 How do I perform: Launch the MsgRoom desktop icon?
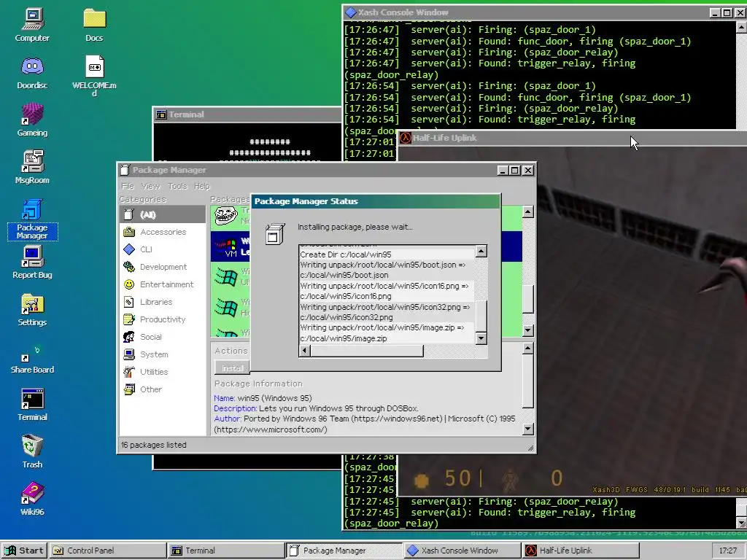coord(32,167)
